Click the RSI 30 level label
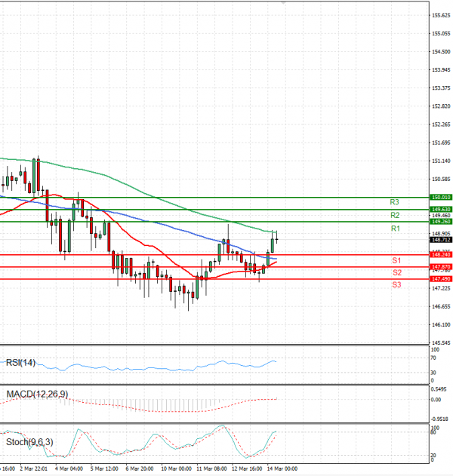Screen dimensions: 453x476 (x=433, y=373)
